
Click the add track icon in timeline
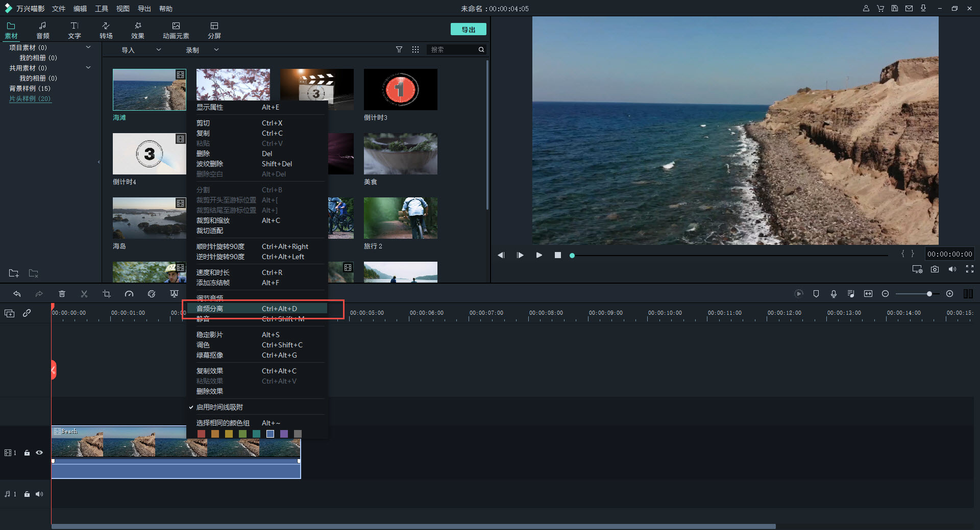(10, 313)
